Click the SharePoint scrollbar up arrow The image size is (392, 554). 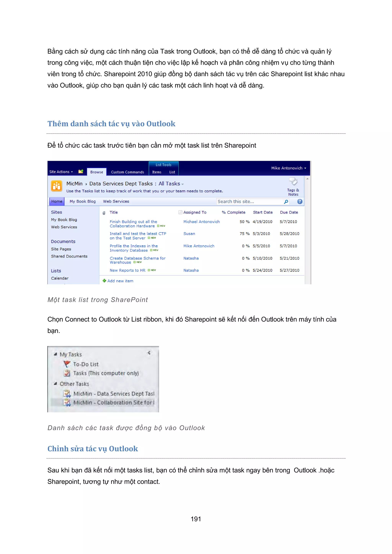coord(307,179)
